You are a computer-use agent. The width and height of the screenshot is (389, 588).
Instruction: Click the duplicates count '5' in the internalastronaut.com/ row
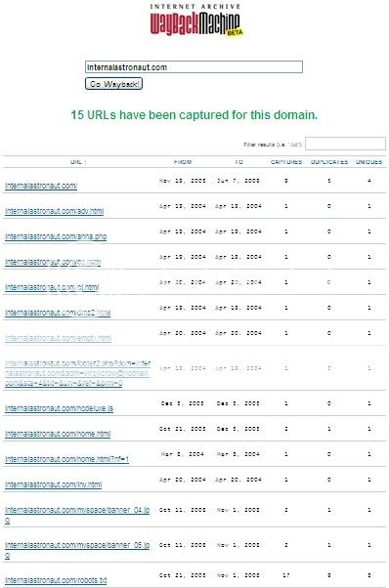click(329, 181)
